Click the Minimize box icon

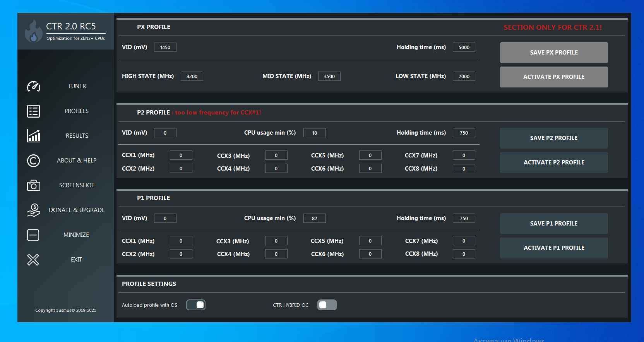(33, 235)
